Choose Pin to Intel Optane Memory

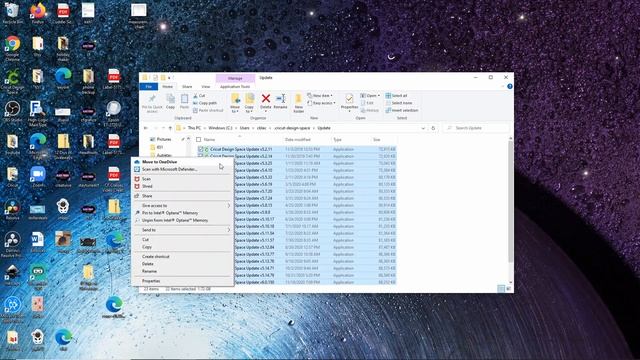click(x=182, y=213)
